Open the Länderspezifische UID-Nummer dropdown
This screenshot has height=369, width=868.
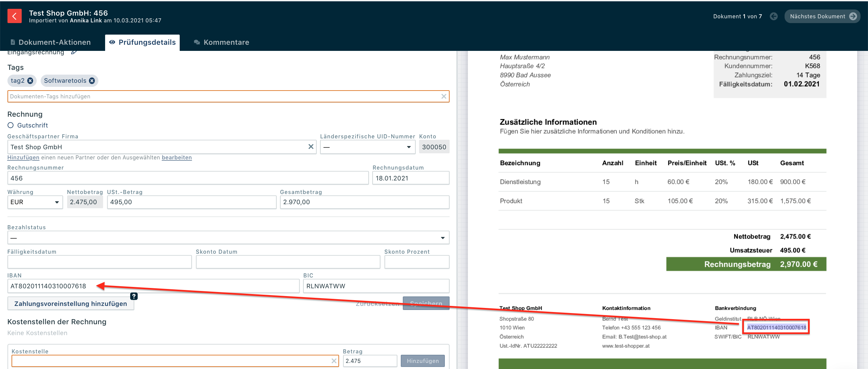pos(368,147)
